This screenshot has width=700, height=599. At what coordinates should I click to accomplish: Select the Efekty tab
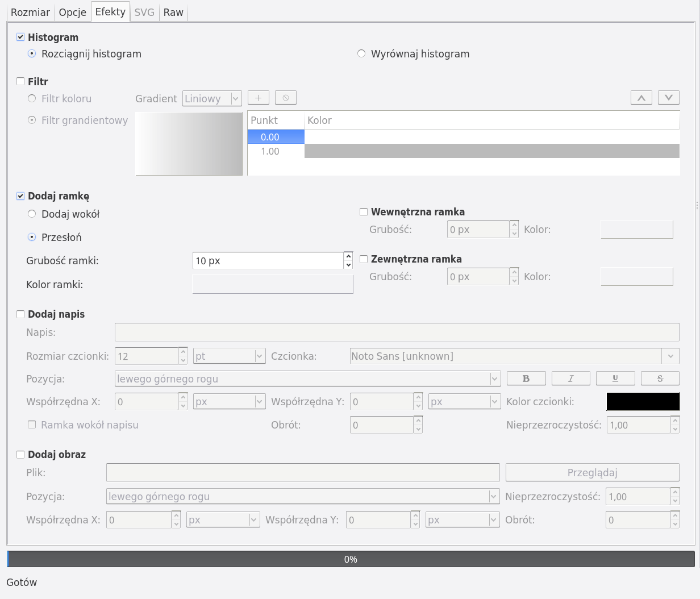pyautogui.click(x=110, y=12)
